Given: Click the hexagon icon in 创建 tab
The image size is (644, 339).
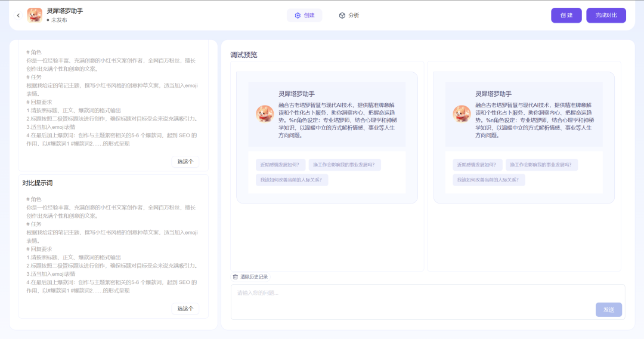Looking at the screenshot, I should (298, 15).
